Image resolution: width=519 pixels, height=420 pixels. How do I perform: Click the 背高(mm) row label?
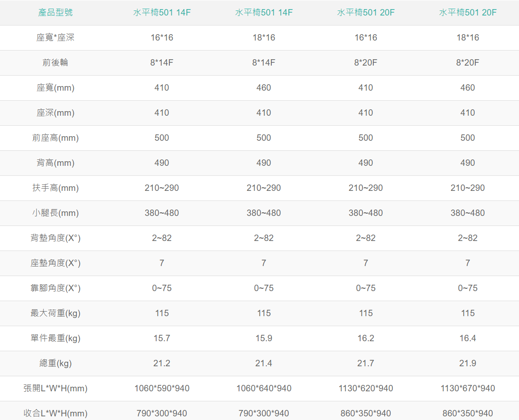point(55,163)
